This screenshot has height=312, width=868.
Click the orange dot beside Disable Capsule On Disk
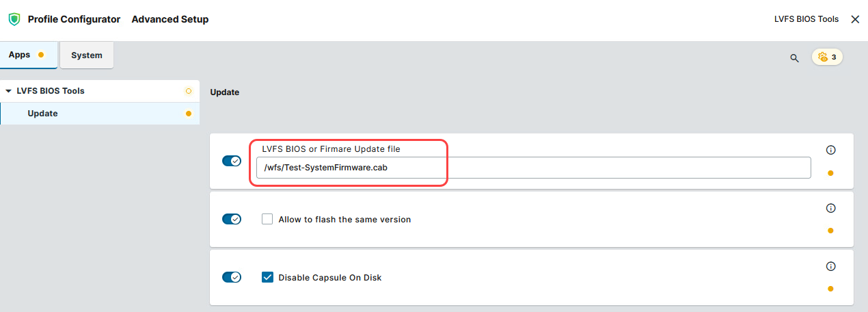(x=830, y=289)
